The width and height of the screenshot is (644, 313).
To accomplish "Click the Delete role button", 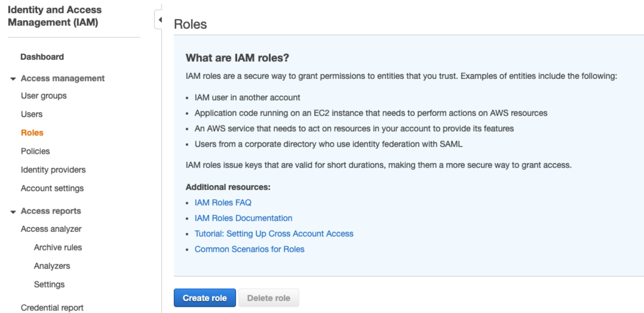I will [268, 298].
